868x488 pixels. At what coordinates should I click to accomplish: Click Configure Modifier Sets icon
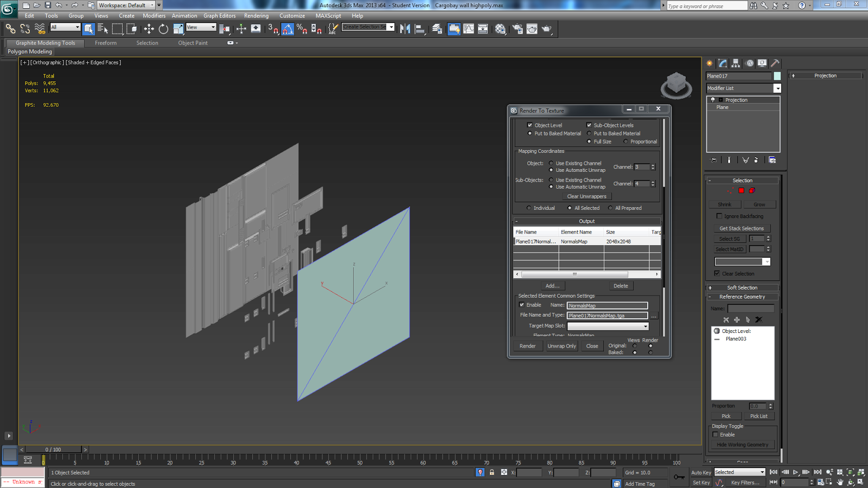(x=772, y=160)
